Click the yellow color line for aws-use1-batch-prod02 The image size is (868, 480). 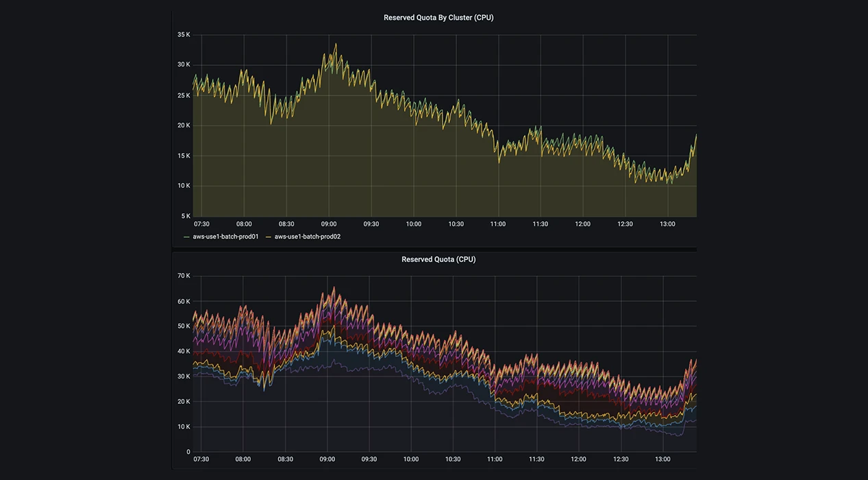269,237
